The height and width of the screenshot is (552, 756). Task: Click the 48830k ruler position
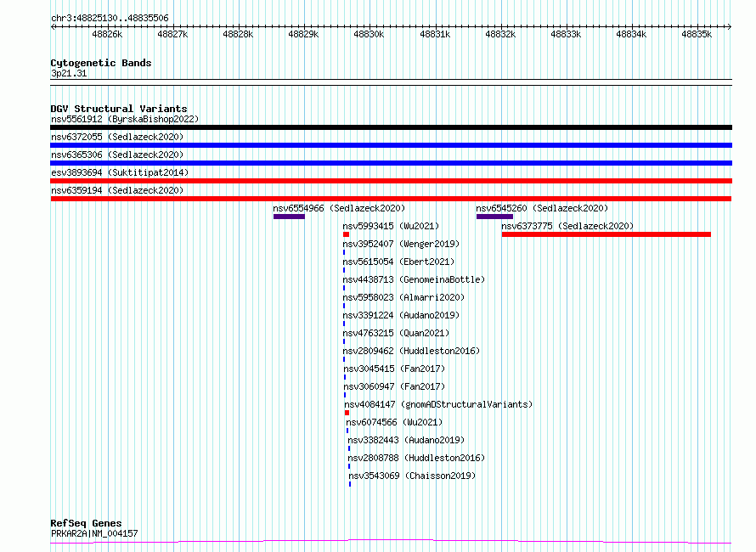click(x=369, y=34)
